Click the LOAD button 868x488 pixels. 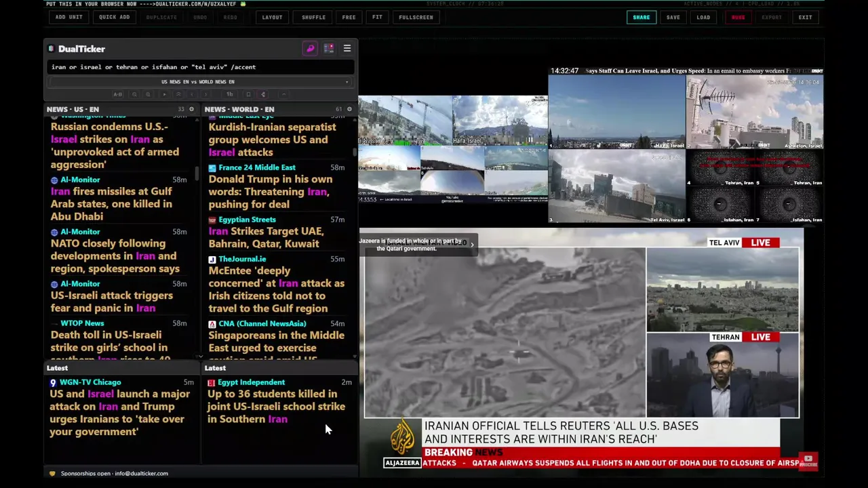coord(703,18)
